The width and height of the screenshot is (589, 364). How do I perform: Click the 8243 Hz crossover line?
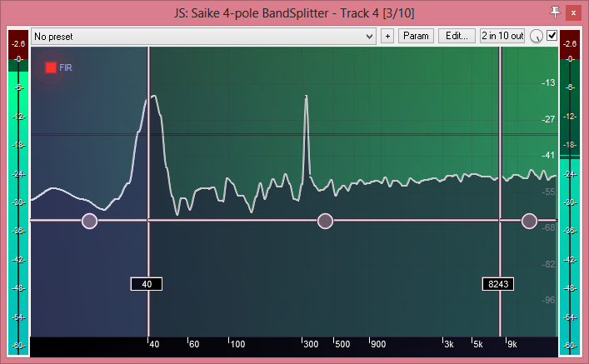[500, 192]
